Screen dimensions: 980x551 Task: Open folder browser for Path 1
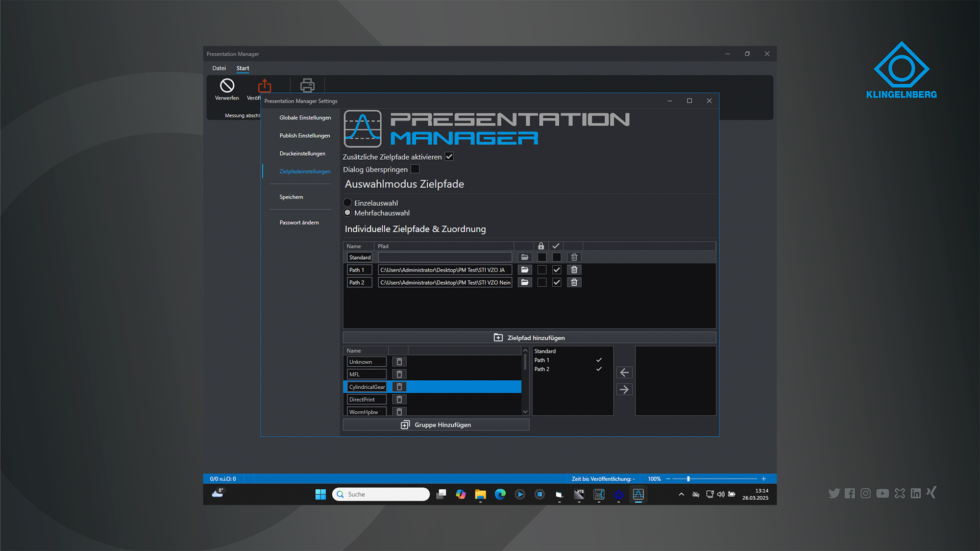pos(525,270)
